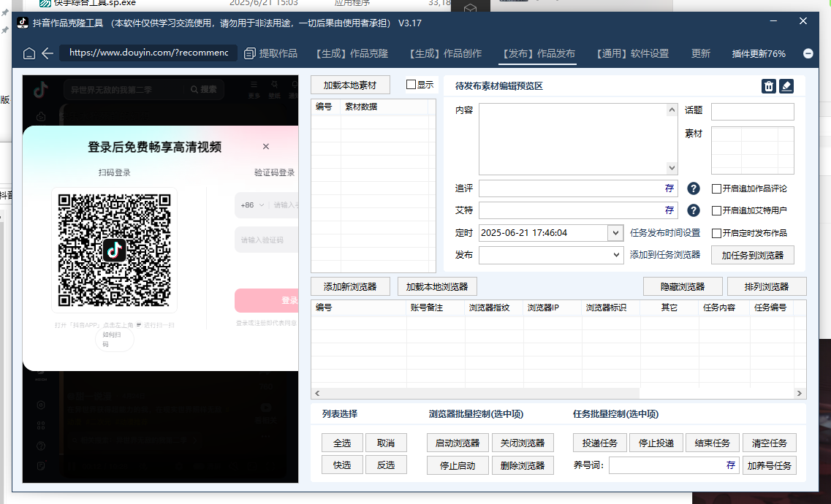Click the home icon beside the URL bar
The width and height of the screenshot is (831, 504).
[29, 53]
